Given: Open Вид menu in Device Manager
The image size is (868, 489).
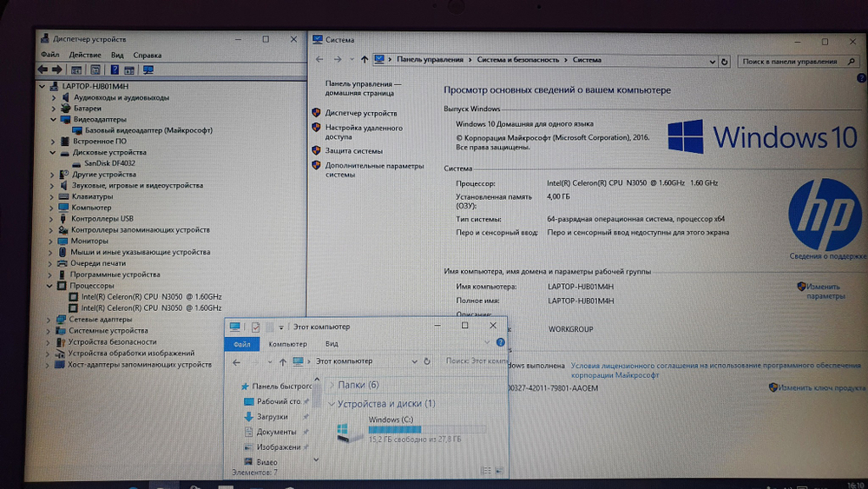Looking at the screenshot, I should tap(117, 55).
